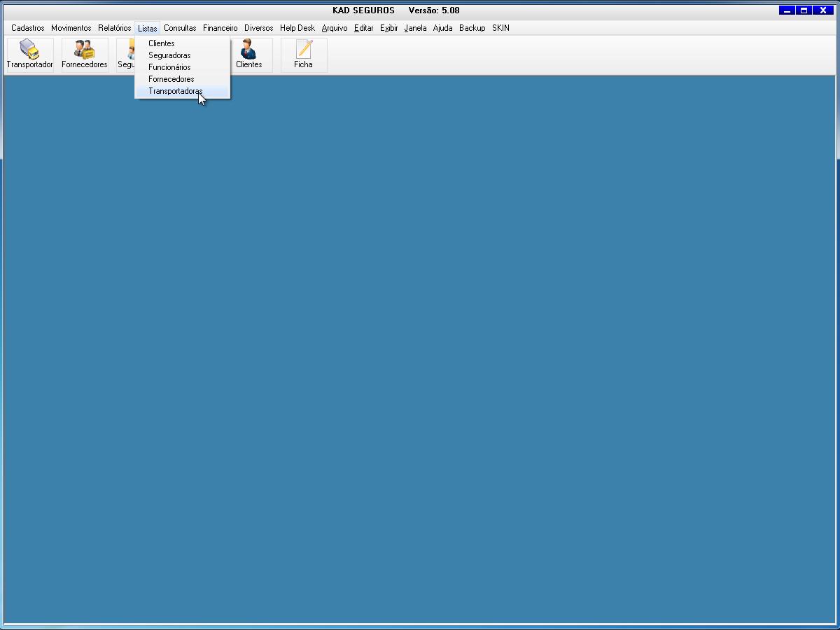Image resolution: width=840 pixels, height=630 pixels.
Task: Open the Relatórios menu
Action: coord(114,28)
